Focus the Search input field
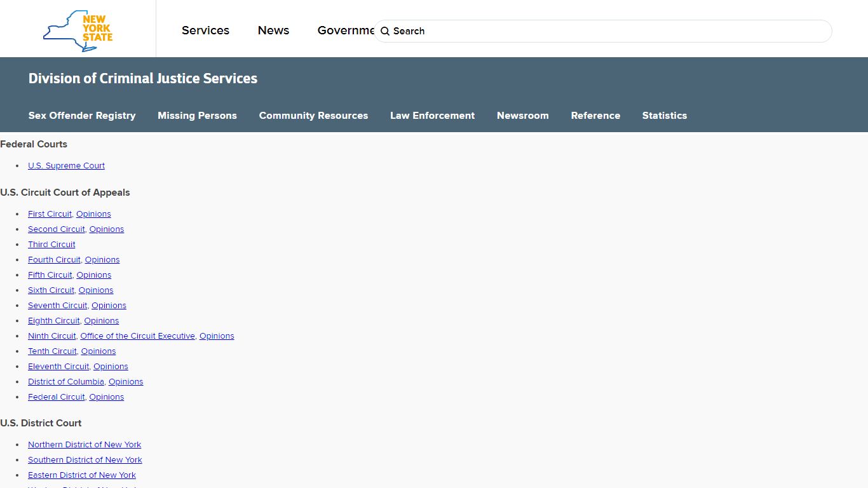The width and height of the screenshot is (868, 488). coord(602,31)
